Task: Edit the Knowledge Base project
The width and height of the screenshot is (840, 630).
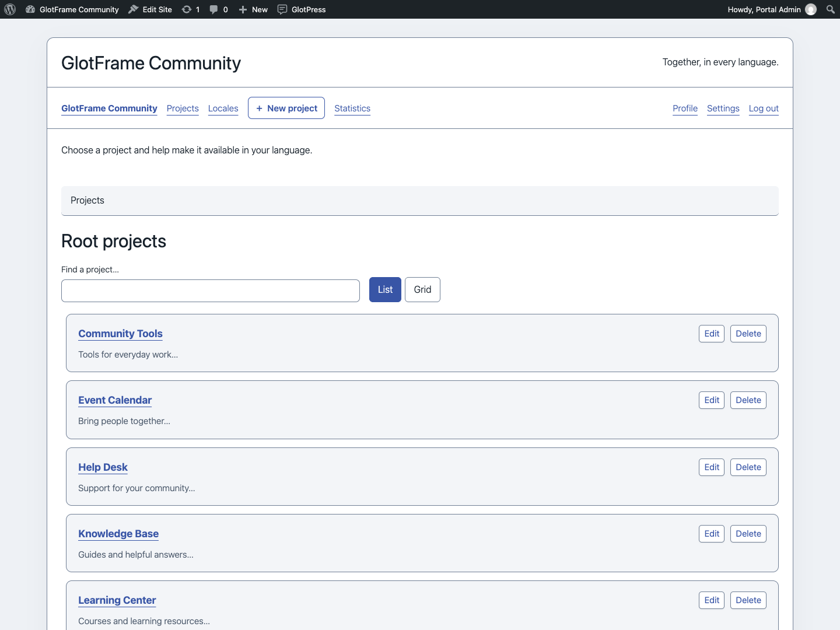Action: point(712,534)
